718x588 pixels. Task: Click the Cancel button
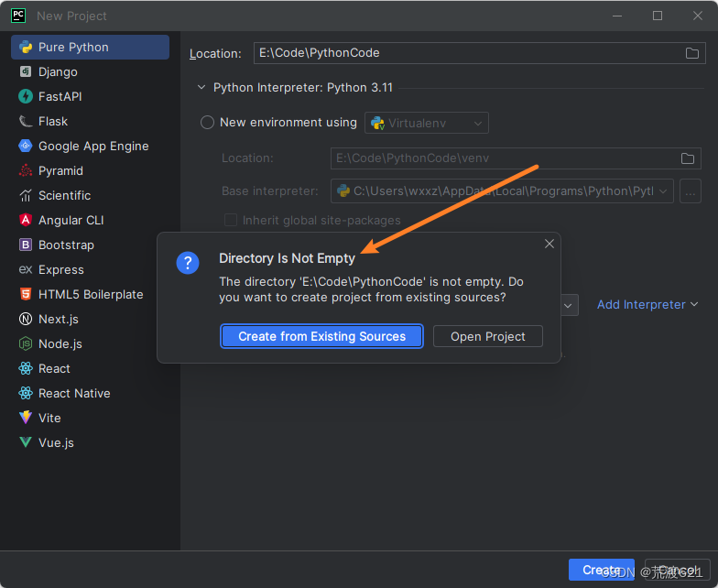pos(678,570)
